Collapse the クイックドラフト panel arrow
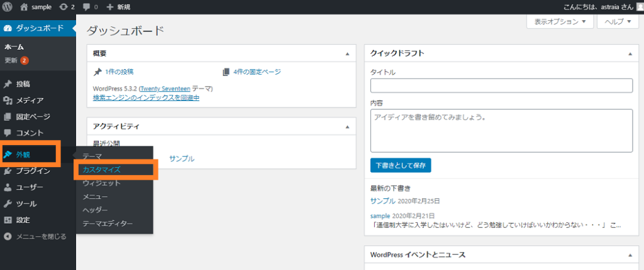 [630, 54]
